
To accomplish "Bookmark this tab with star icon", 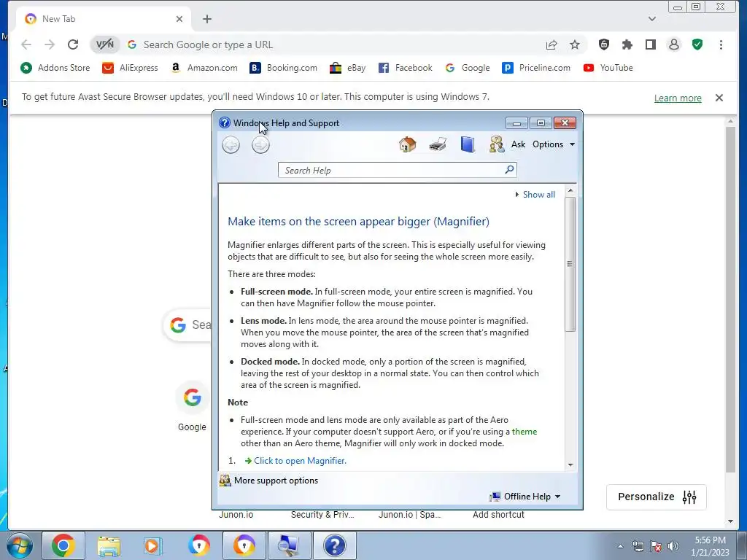I will coord(575,44).
